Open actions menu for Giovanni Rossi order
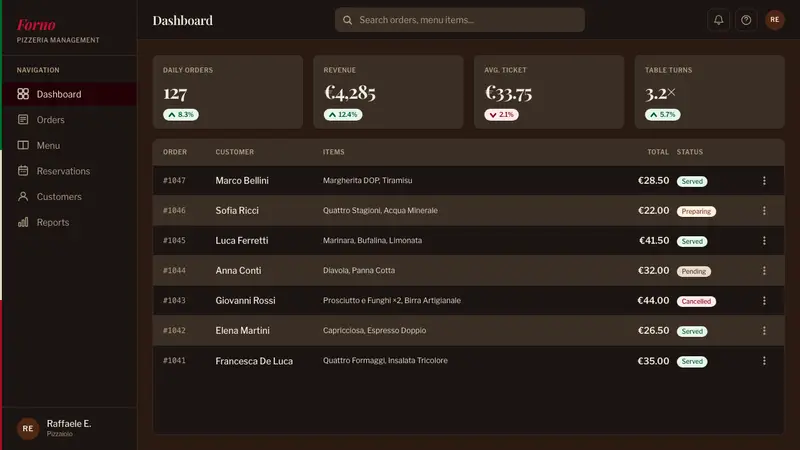This screenshot has width=800, height=450. pos(764,301)
